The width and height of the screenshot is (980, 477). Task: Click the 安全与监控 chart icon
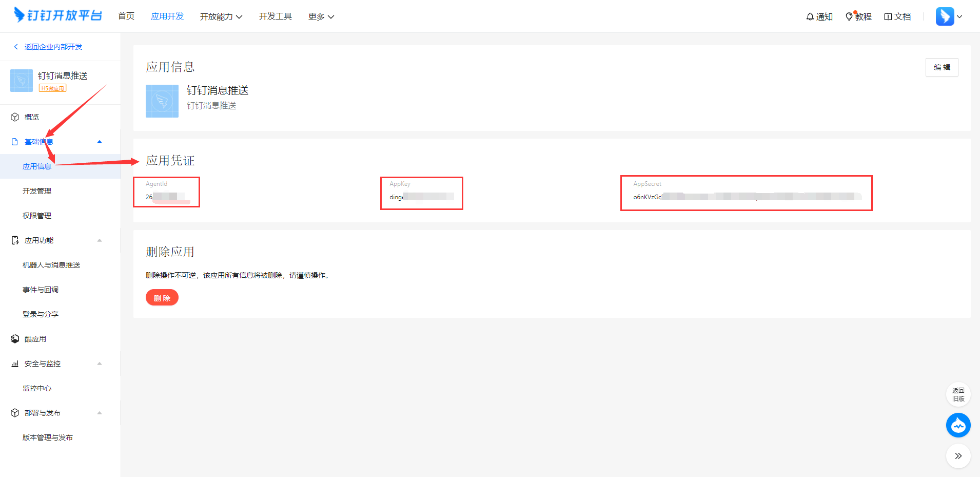click(15, 364)
